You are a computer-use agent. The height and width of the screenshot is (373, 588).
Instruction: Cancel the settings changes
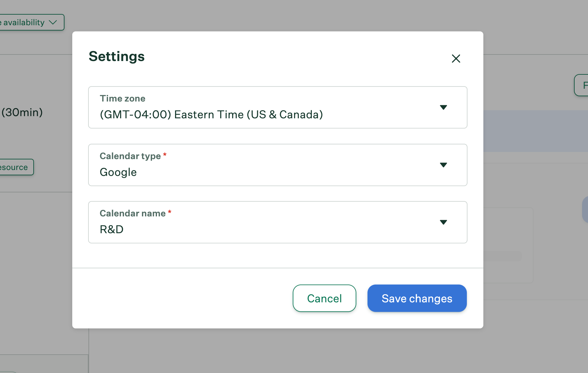325,298
